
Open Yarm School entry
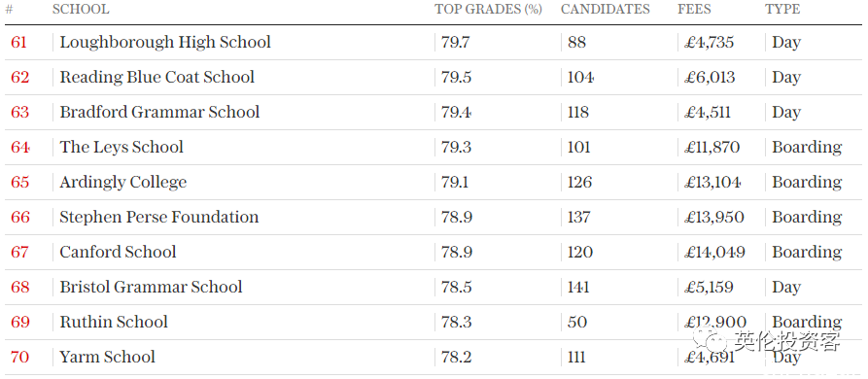(x=107, y=357)
